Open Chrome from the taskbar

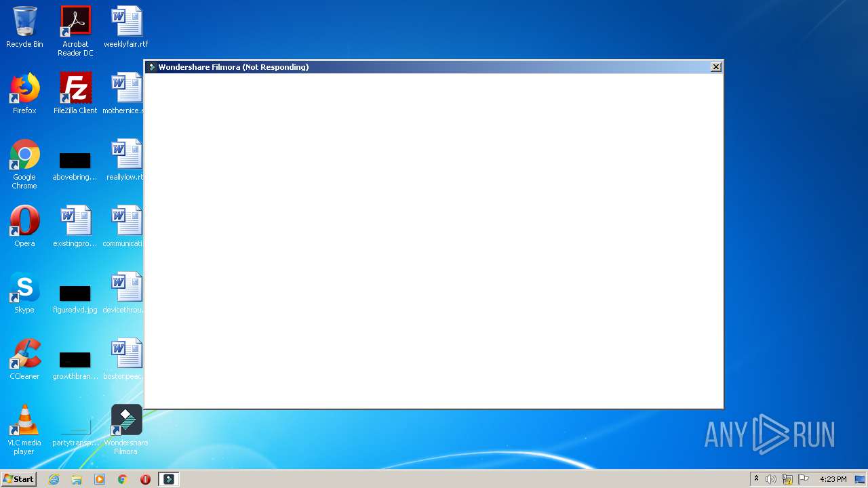123,479
